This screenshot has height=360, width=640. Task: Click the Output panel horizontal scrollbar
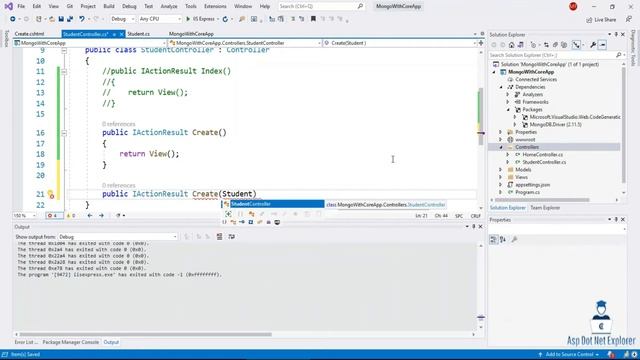tap(145, 334)
